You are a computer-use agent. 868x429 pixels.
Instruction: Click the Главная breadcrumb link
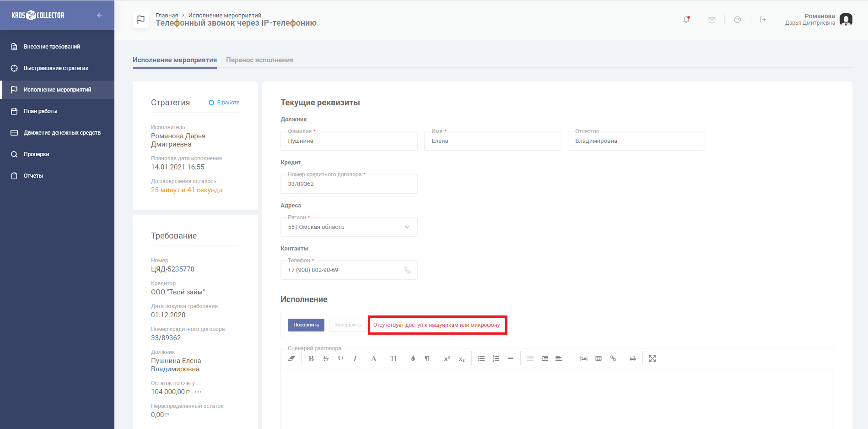tap(167, 16)
